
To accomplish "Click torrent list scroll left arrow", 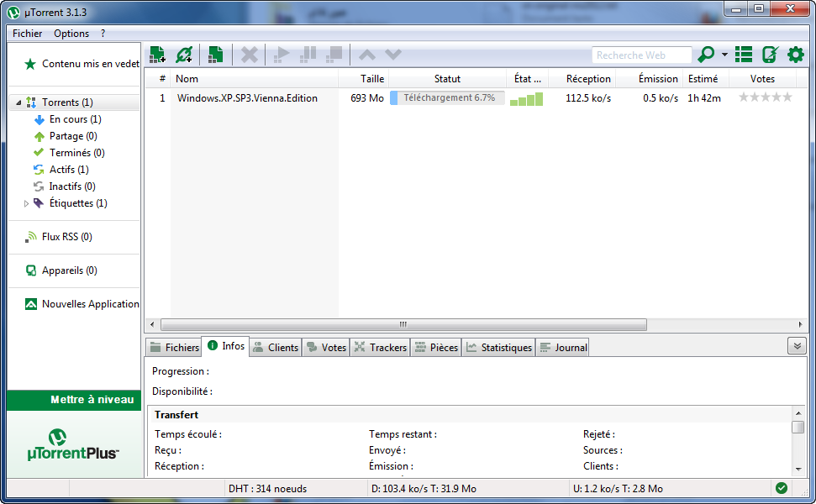I will 152,324.
